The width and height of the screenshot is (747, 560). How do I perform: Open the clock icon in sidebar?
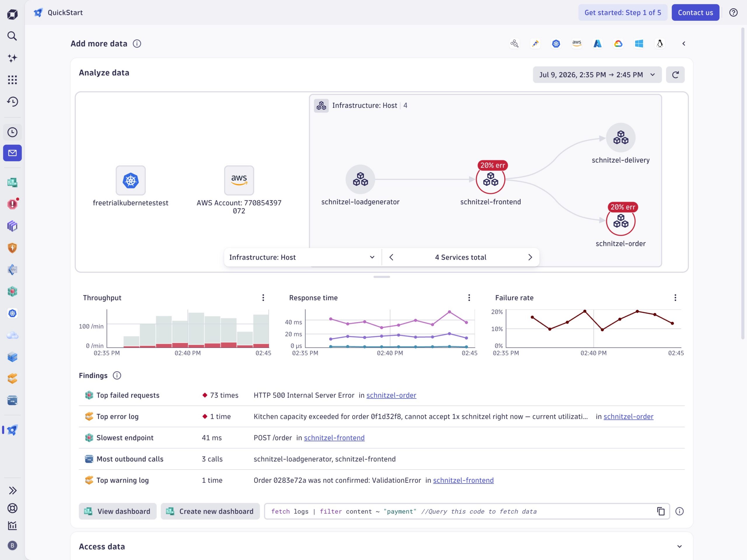[12, 132]
